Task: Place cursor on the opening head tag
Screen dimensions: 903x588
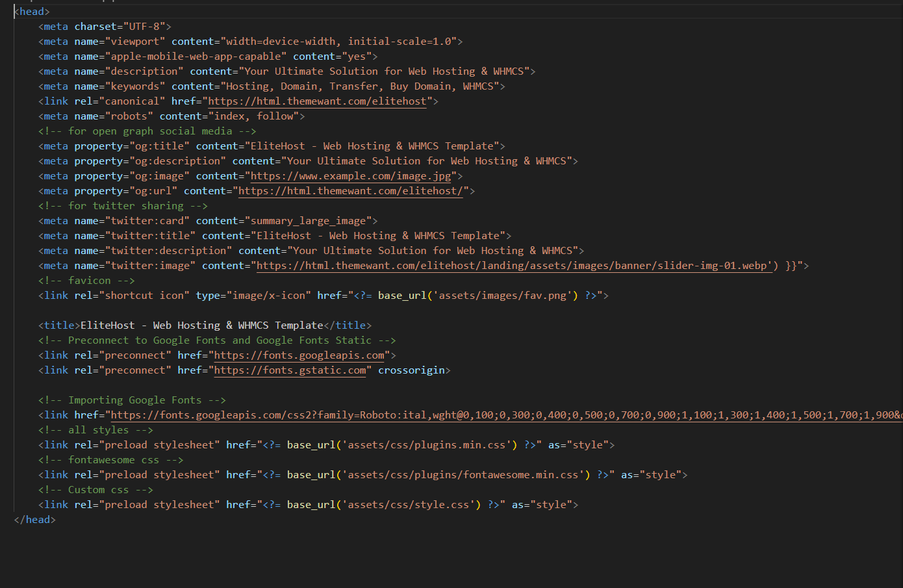Action: tap(32, 12)
